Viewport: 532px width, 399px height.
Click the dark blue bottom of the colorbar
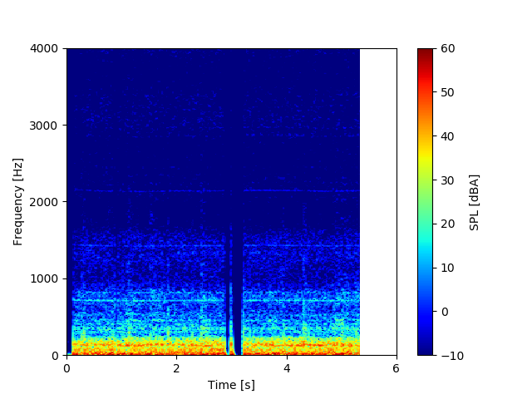[x=425, y=350]
